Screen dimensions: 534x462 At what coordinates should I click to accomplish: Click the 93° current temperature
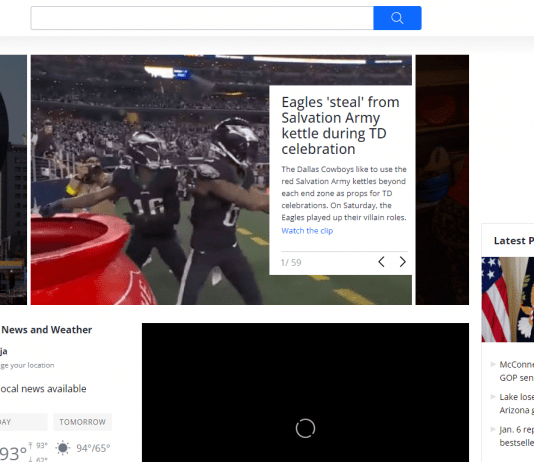(13, 453)
